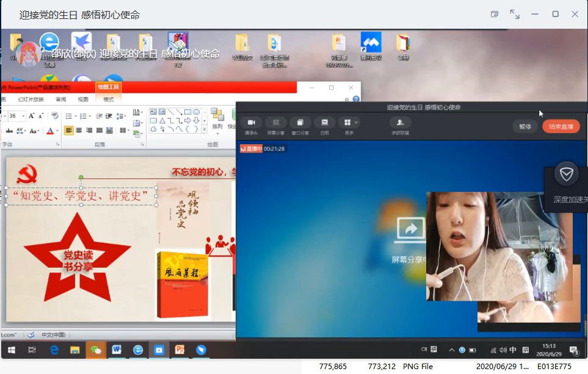Viewport: 588px width, 374px height.
Task: Open the 白板 whiteboard tool
Action: [x=324, y=122]
